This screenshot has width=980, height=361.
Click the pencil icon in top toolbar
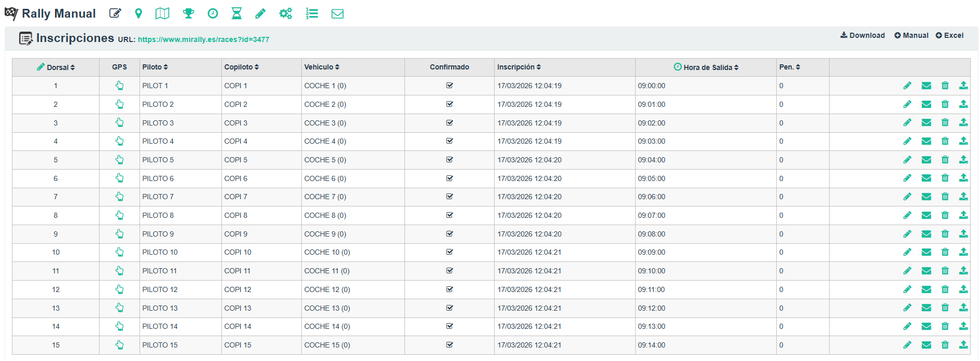260,13
